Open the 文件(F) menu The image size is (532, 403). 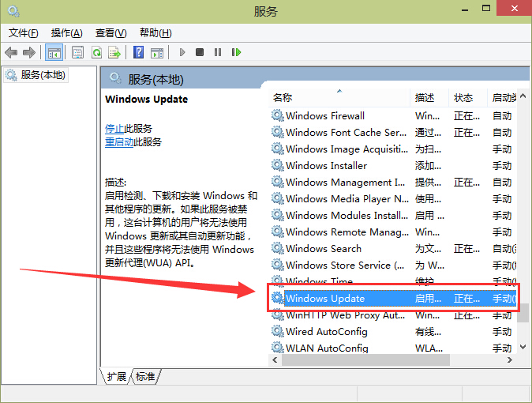click(23, 32)
